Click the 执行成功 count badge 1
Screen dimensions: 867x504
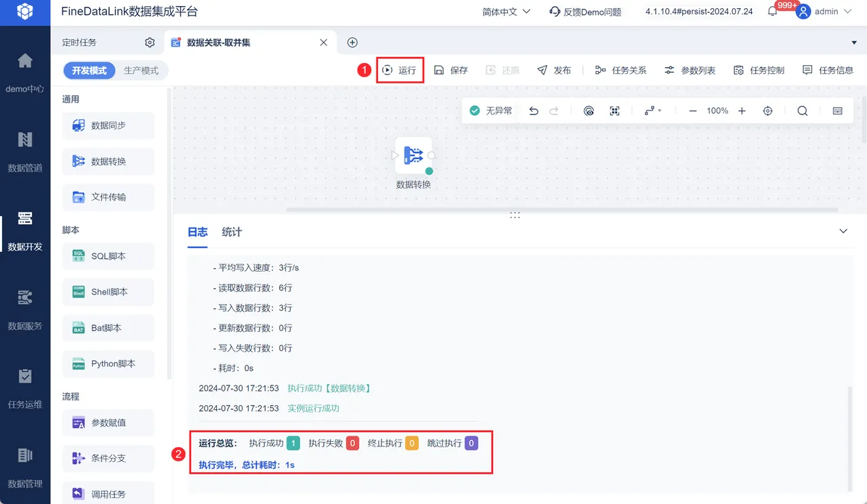pos(293,443)
